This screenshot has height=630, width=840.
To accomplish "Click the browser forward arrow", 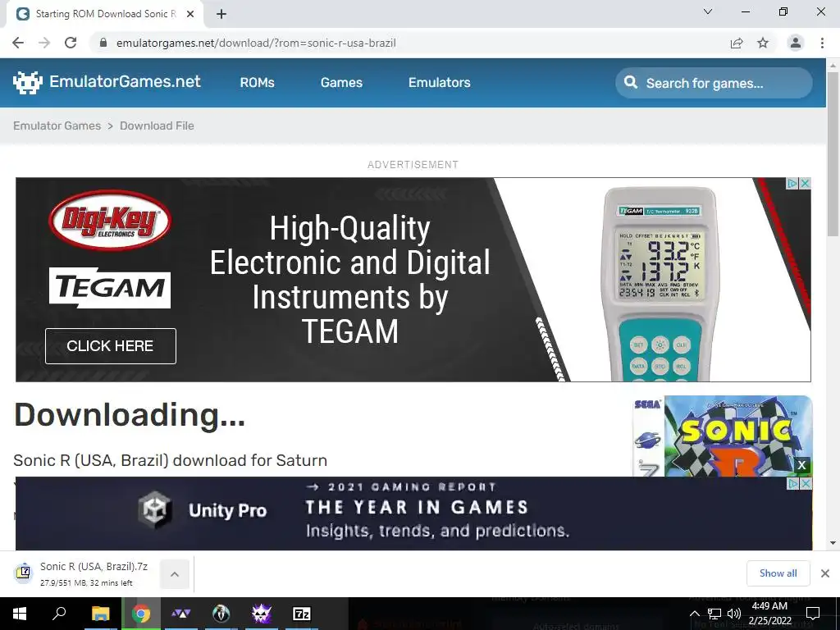I will [44, 43].
